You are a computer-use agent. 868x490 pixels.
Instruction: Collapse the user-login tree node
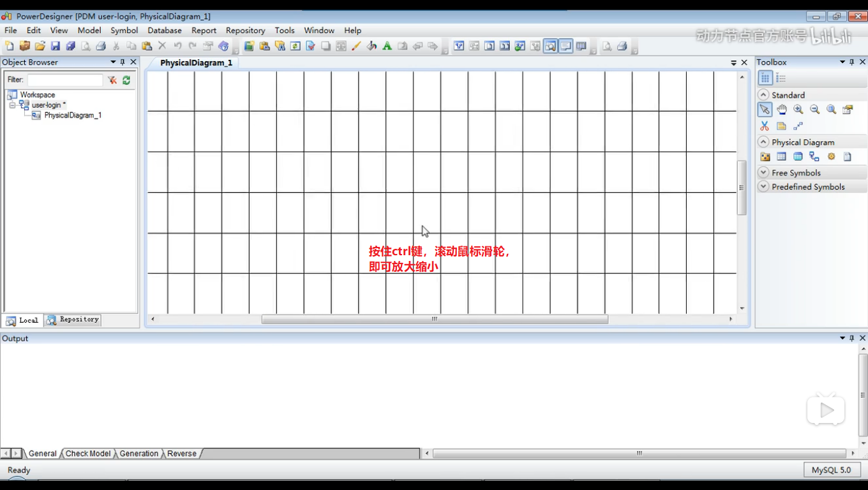tap(12, 105)
